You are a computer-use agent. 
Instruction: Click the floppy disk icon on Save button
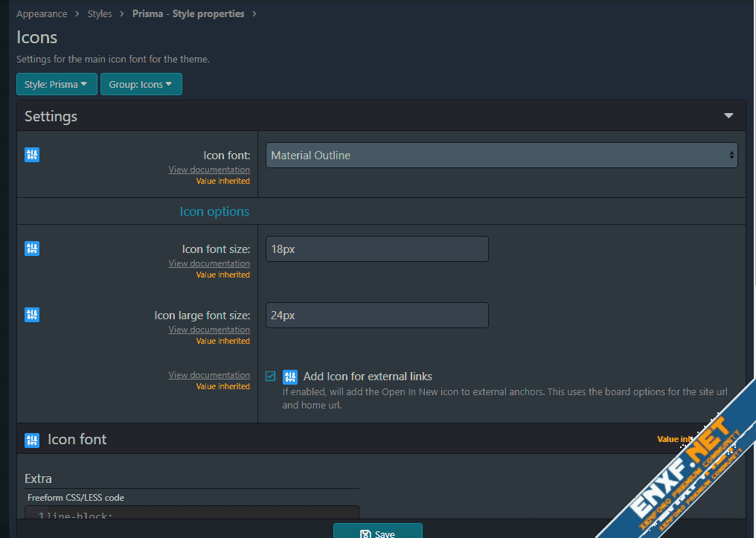365,534
